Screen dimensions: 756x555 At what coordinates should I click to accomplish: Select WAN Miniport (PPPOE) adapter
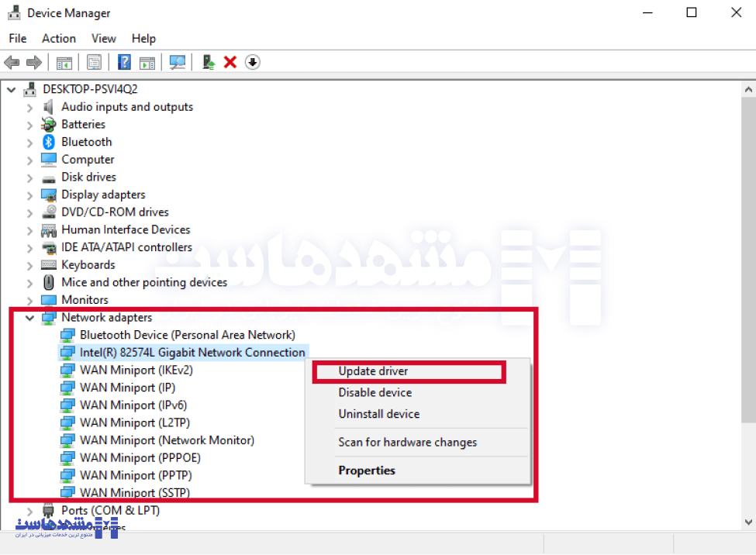(140, 457)
